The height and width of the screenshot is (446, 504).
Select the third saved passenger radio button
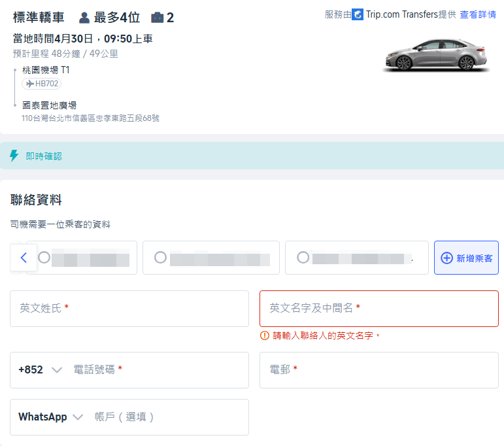tap(303, 258)
